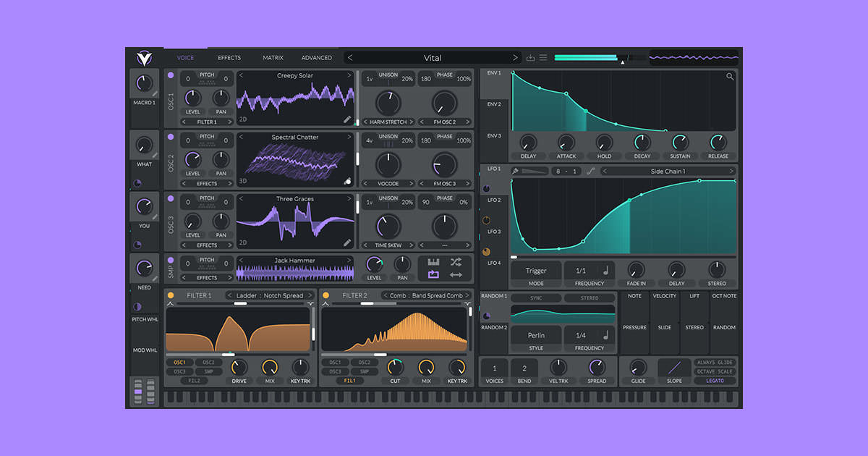This screenshot has height=456, width=868.
Task: Toggle sample bounce double-arrow icon
Action: 456,275
